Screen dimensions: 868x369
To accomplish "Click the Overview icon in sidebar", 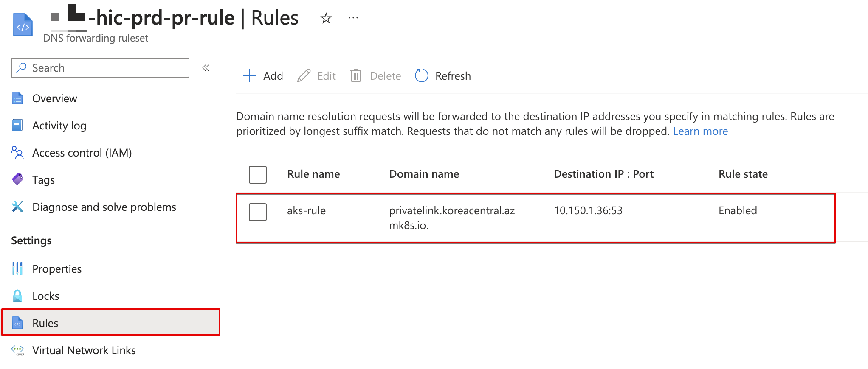I will tap(17, 98).
